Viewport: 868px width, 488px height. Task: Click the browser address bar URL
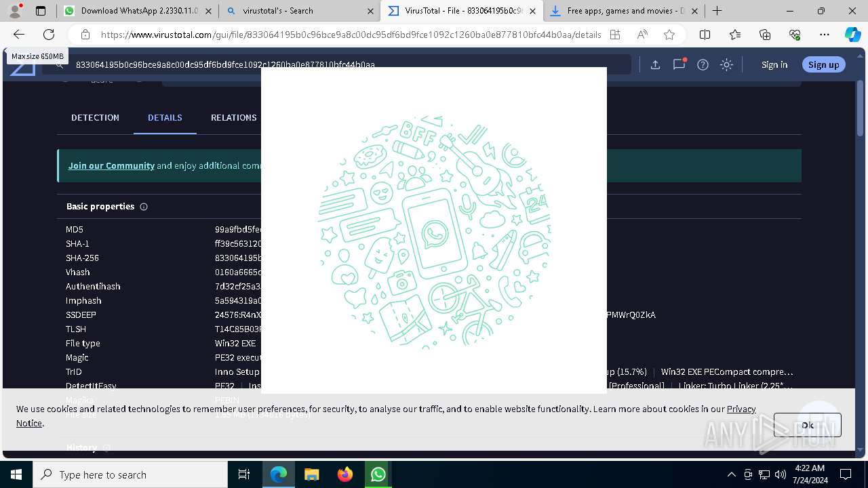coord(351,35)
